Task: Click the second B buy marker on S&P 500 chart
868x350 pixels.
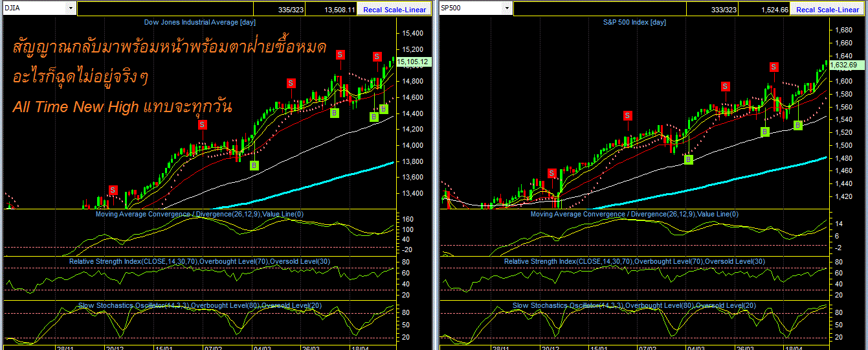Action: [765, 132]
